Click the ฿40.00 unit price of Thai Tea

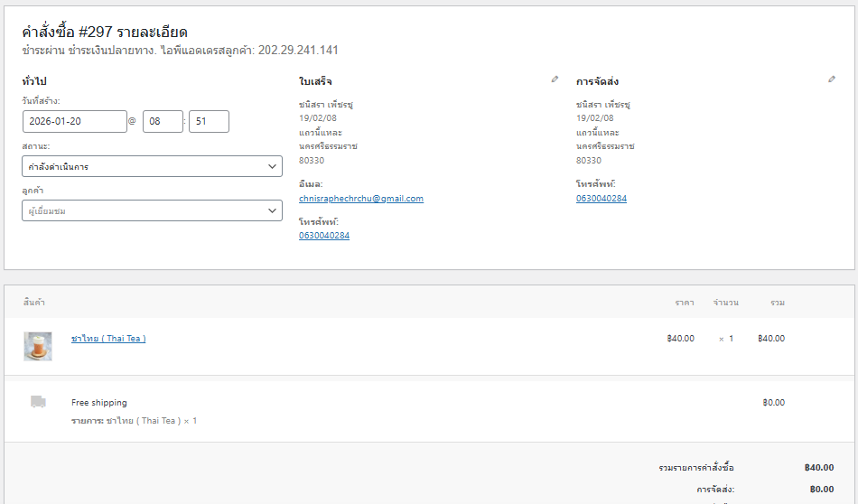pos(680,339)
